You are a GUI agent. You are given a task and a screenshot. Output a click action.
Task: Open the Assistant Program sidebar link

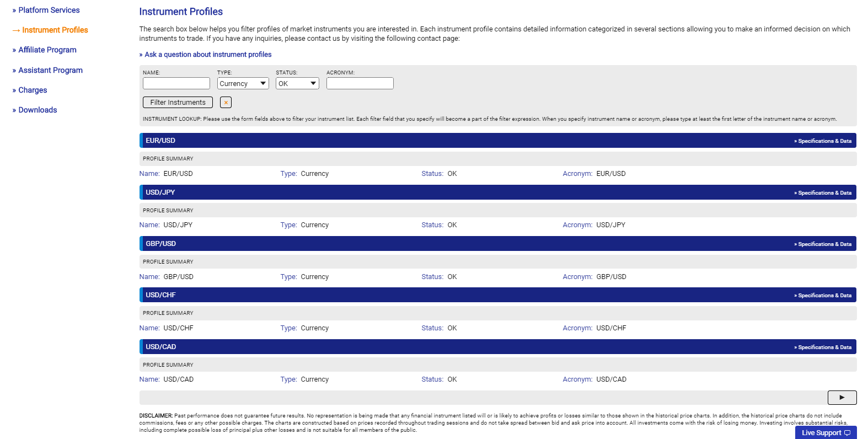(51, 70)
